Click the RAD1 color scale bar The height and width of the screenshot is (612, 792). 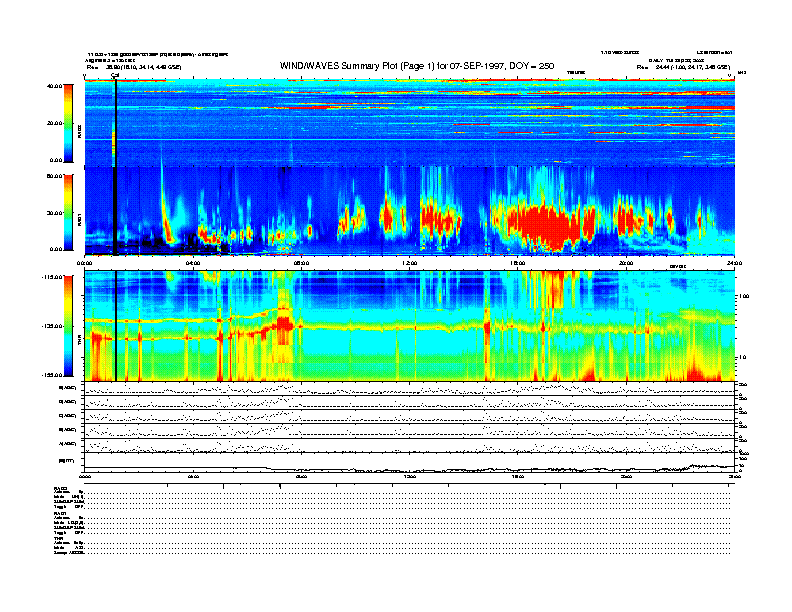coord(68,213)
